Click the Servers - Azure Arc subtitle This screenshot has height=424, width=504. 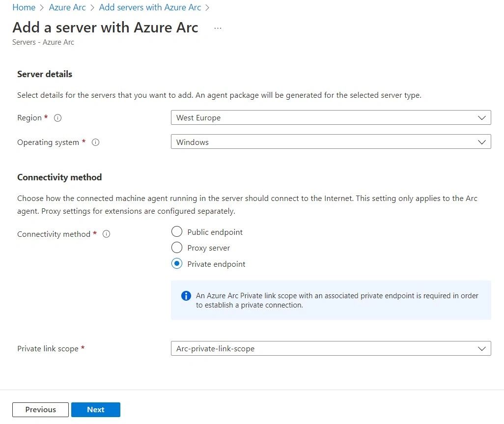click(43, 42)
